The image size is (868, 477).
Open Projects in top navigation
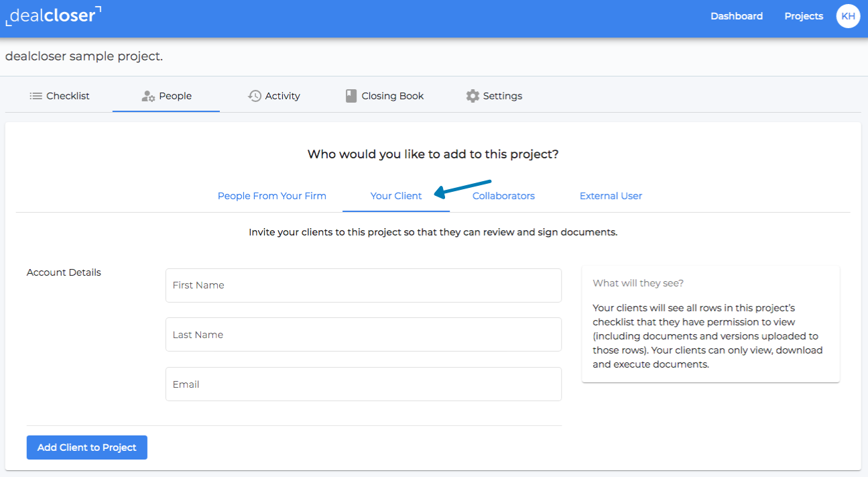point(804,16)
